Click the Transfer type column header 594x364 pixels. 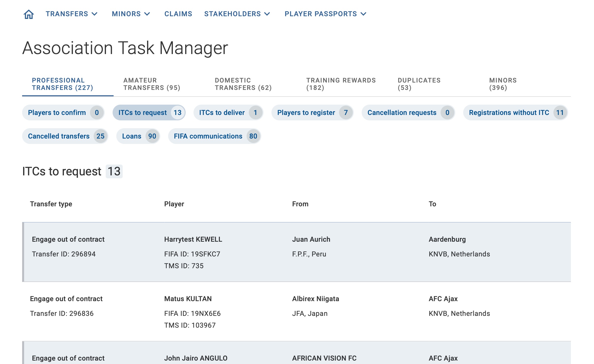pos(51,204)
